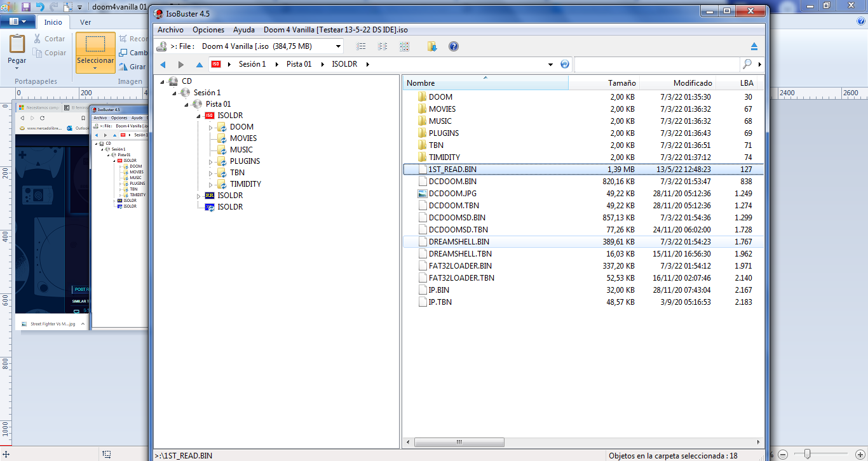Click the RR file-system icon for ISOLDR

210,196
